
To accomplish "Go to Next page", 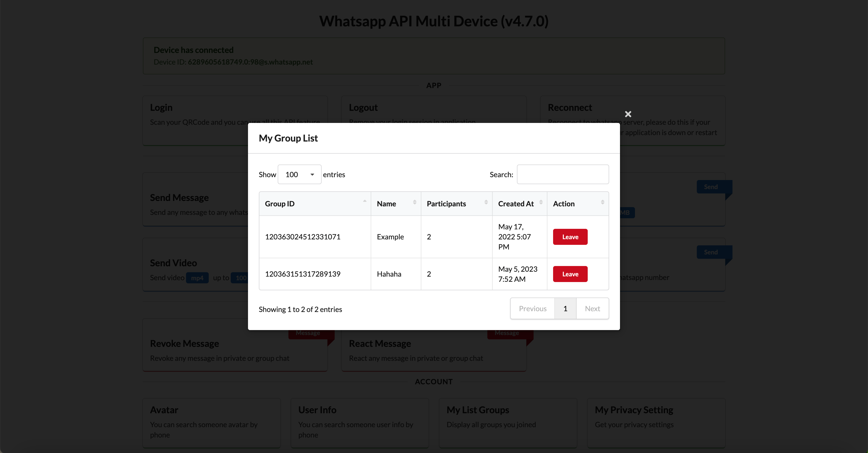I will pos(592,309).
